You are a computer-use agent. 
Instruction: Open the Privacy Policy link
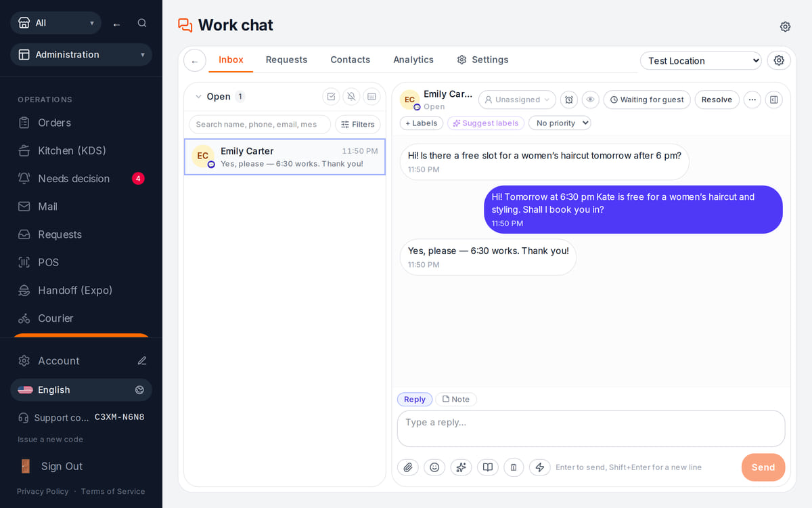(x=43, y=491)
